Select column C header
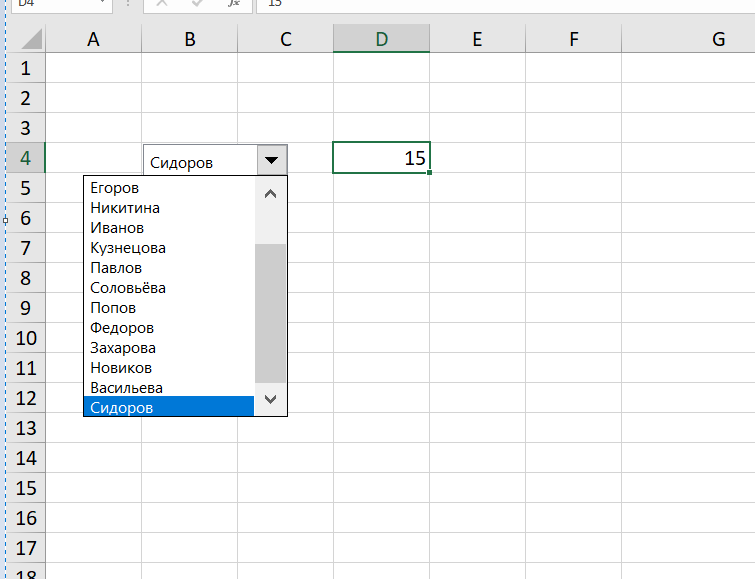 pyautogui.click(x=286, y=39)
